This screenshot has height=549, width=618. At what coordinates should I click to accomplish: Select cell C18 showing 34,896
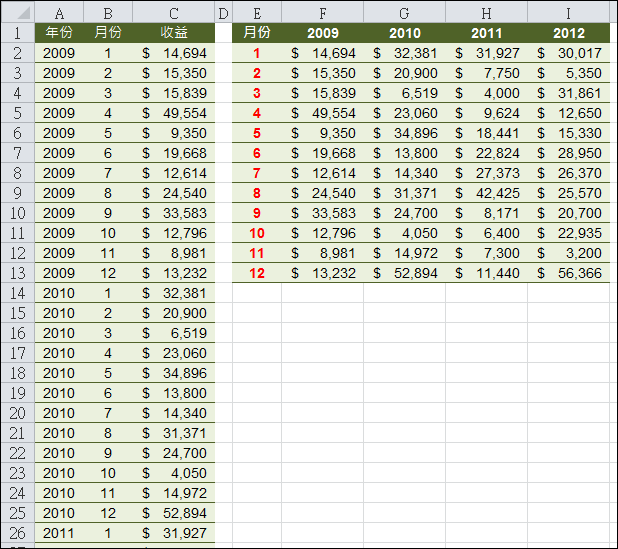174,373
